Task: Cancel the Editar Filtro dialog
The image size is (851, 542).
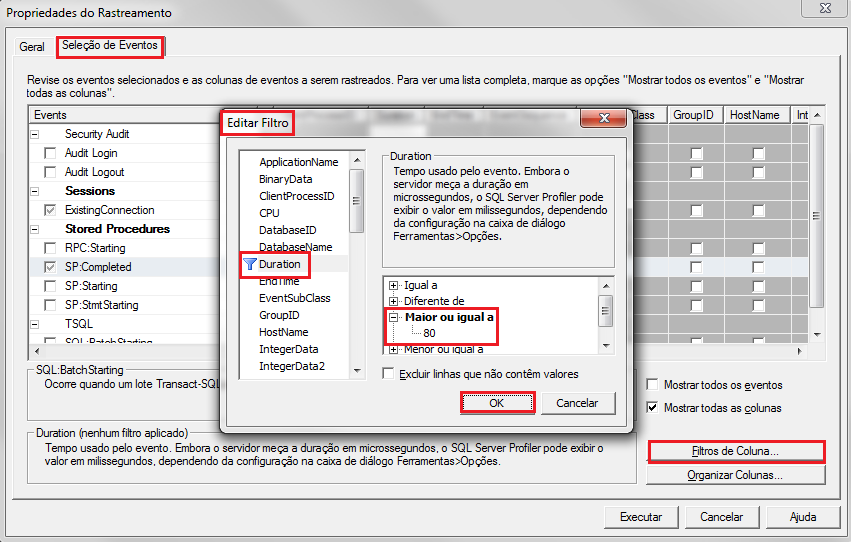Action: click(x=577, y=403)
